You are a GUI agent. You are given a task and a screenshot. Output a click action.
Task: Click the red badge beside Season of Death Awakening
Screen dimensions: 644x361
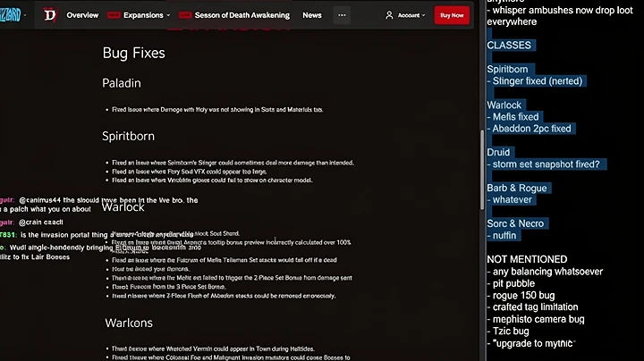coord(185,15)
